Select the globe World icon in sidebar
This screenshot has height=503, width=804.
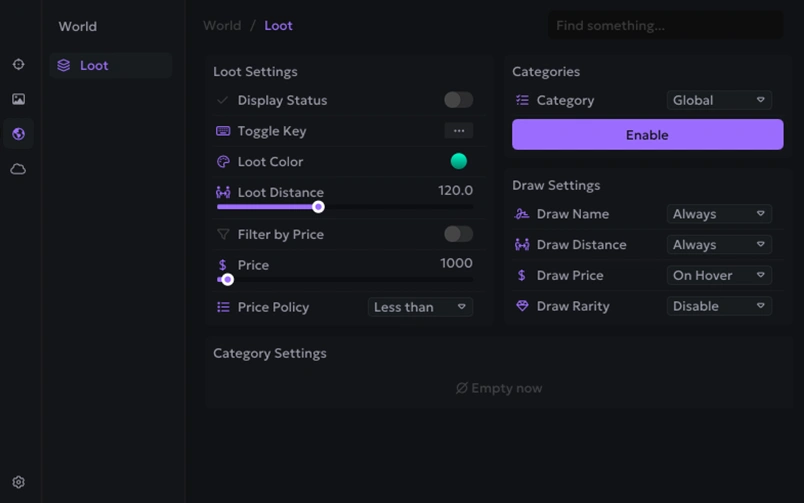pyautogui.click(x=18, y=134)
